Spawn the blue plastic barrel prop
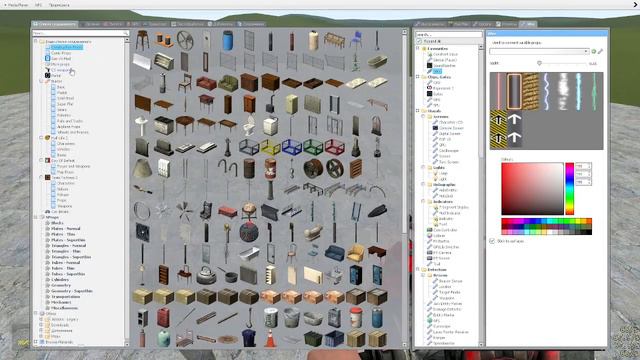The width and height of the screenshot is (640, 360). click(x=228, y=41)
